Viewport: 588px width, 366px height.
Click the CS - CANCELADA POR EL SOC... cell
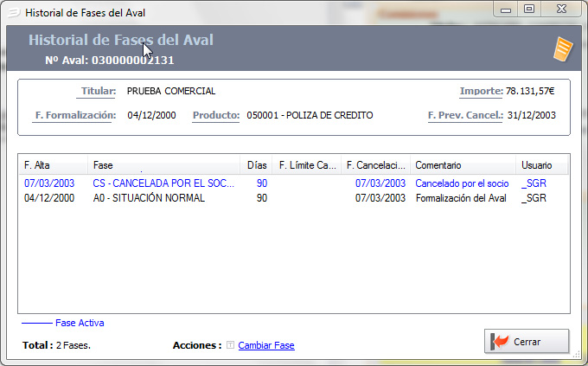163,183
